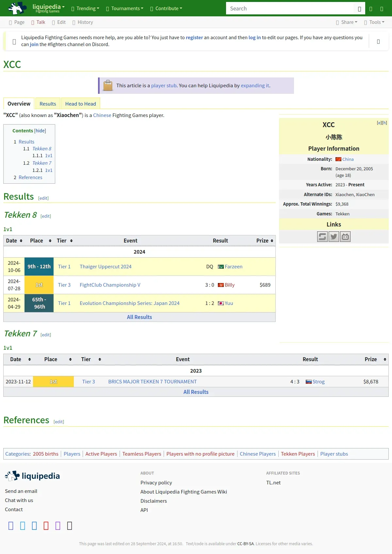
Task: Open the Contribute dropdown
Action: click(x=166, y=8)
